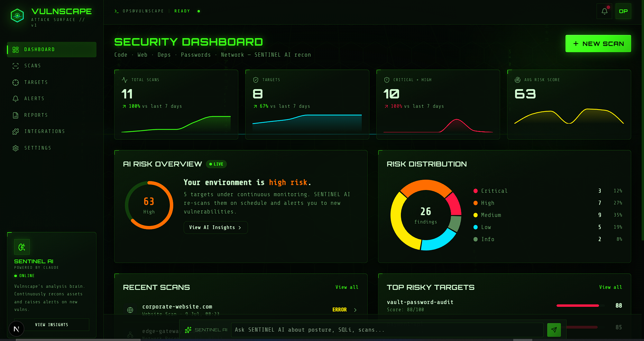Image resolution: width=644 pixels, height=341 pixels.
Task: Click the LIVE status badge
Action: [x=217, y=164]
